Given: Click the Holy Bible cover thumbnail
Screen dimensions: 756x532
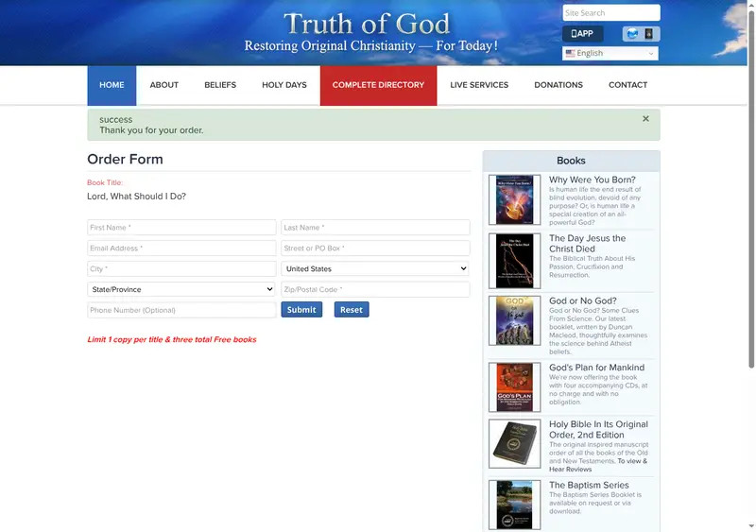Looking at the screenshot, I should tap(514, 444).
